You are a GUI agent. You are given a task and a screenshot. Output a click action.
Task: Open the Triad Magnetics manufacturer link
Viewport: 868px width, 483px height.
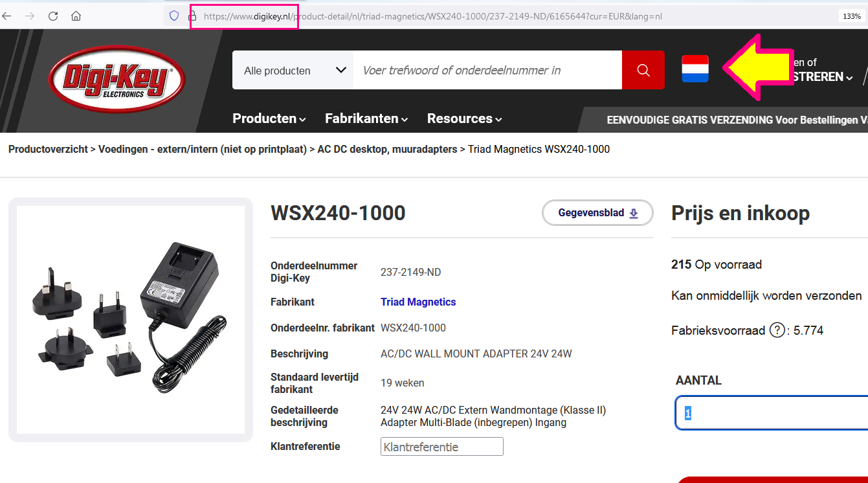pyautogui.click(x=418, y=302)
